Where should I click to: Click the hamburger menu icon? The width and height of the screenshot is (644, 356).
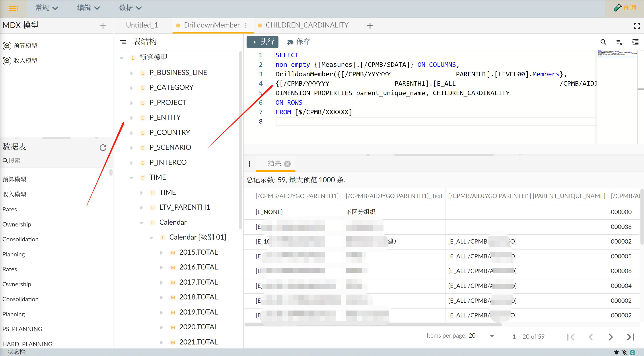coord(13,8)
